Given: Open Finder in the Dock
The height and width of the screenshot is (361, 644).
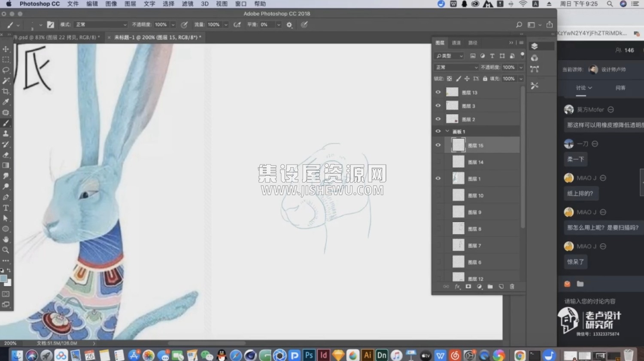Looking at the screenshot, I should [17, 355].
